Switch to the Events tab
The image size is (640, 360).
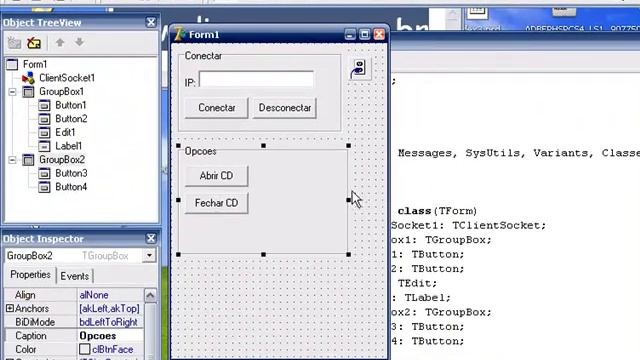(x=74, y=276)
